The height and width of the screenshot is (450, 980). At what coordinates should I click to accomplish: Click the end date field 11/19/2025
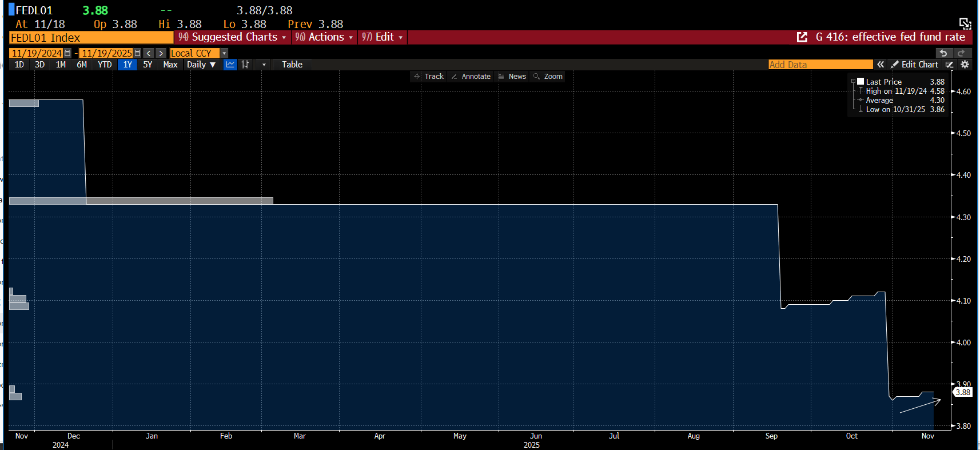point(106,53)
